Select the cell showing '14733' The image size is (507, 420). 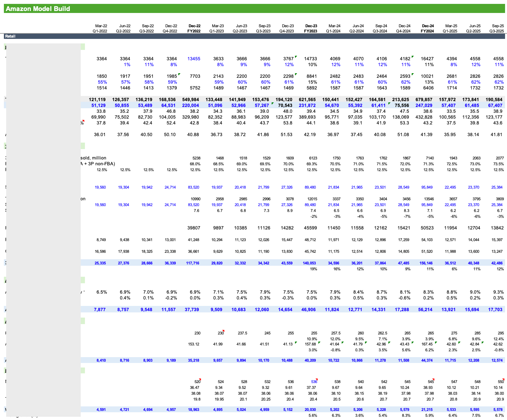(x=311, y=59)
